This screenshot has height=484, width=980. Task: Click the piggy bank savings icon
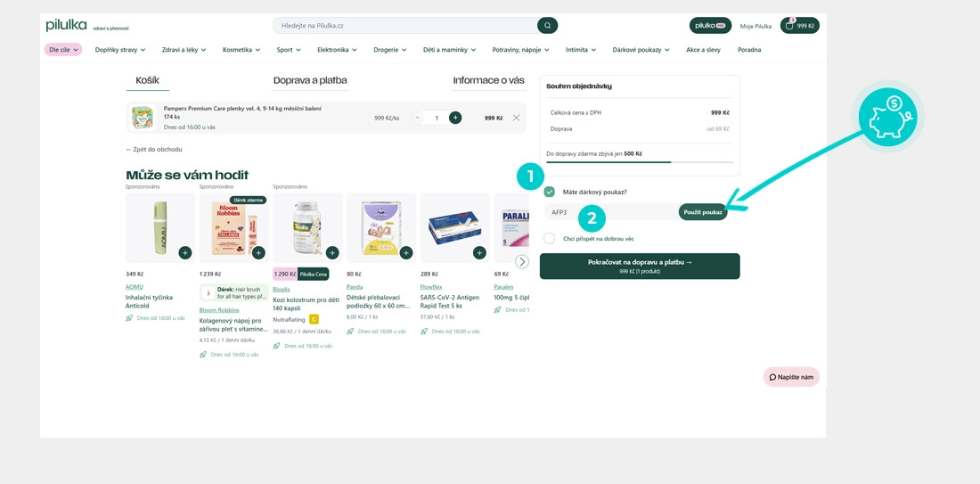pyautogui.click(x=886, y=118)
